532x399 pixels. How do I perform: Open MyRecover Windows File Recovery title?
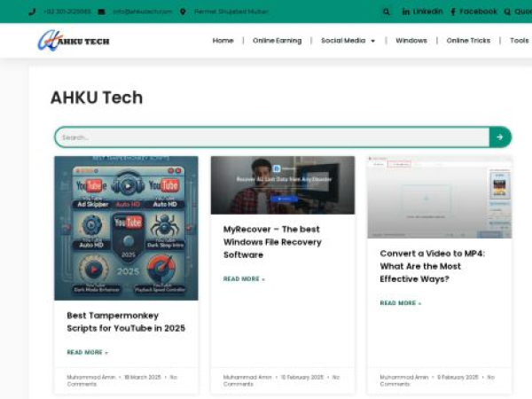(x=272, y=242)
